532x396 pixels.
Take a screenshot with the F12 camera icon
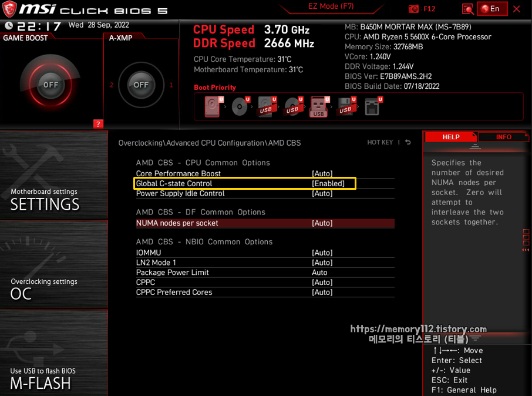coord(413,9)
